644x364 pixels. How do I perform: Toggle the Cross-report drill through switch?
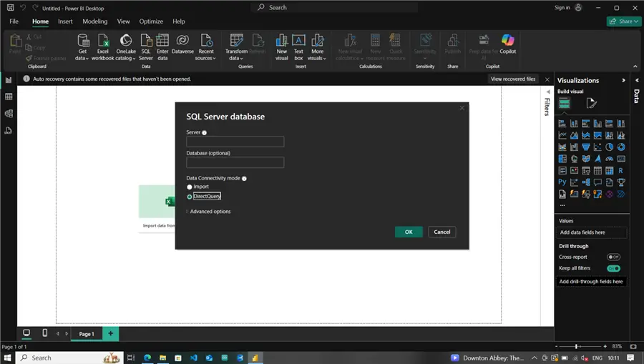(614, 257)
